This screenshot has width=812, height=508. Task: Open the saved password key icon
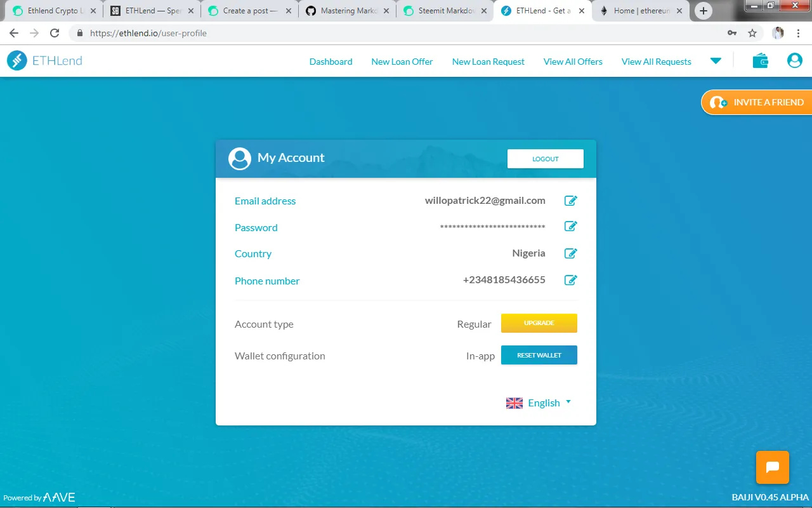click(732, 33)
